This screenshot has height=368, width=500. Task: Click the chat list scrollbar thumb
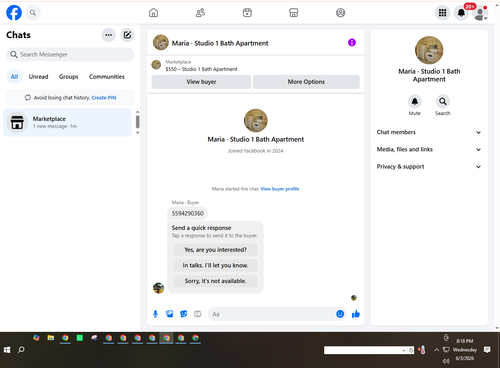[137, 122]
